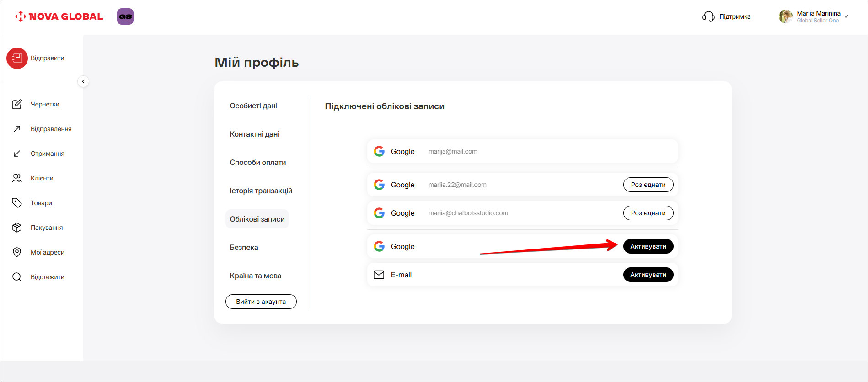868x382 pixels.
Task: Expand the Mariia Marinina account dropdown
Action: (846, 17)
